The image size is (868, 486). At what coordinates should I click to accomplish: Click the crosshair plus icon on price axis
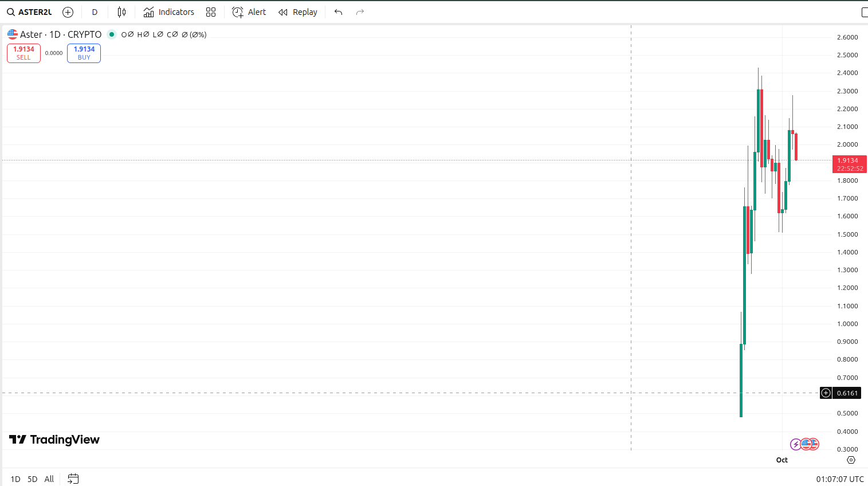tap(826, 393)
